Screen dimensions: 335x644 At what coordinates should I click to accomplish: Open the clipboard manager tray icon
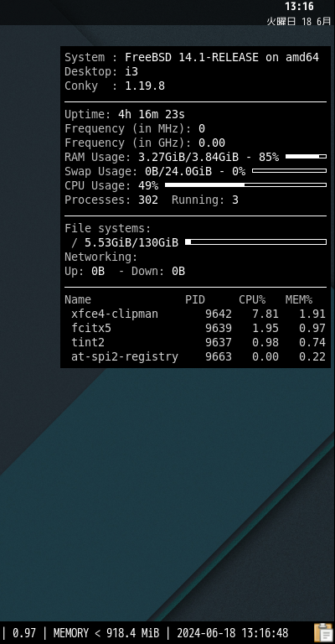click(323, 632)
